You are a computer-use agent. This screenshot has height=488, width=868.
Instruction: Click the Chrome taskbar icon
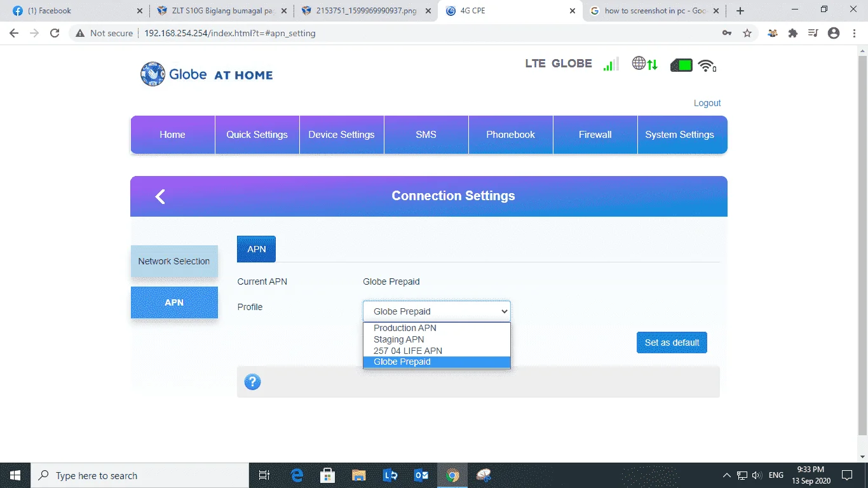[452, 475]
